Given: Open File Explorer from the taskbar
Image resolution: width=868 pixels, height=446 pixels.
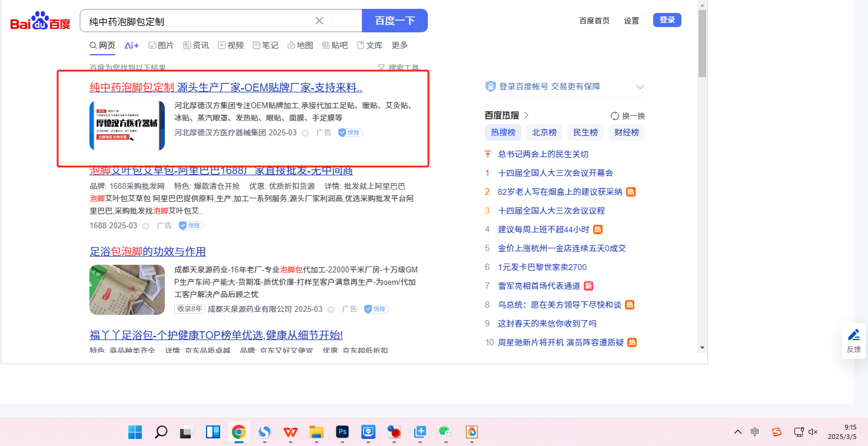Looking at the screenshot, I should pyautogui.click(x=317, y=432).
